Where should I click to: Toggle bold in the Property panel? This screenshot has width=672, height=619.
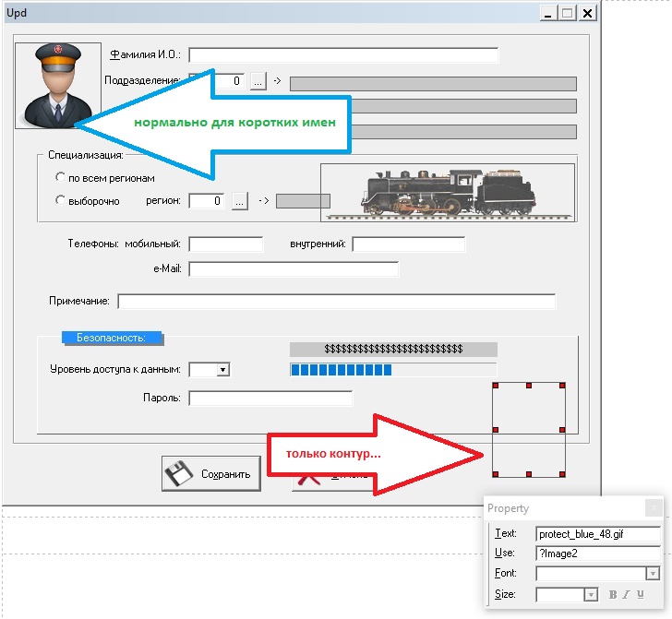[x=612, y=595]
